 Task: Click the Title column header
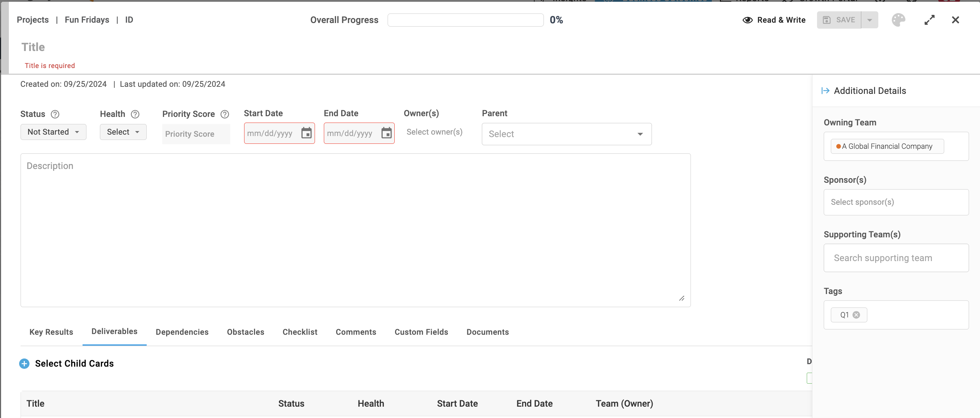35,403
